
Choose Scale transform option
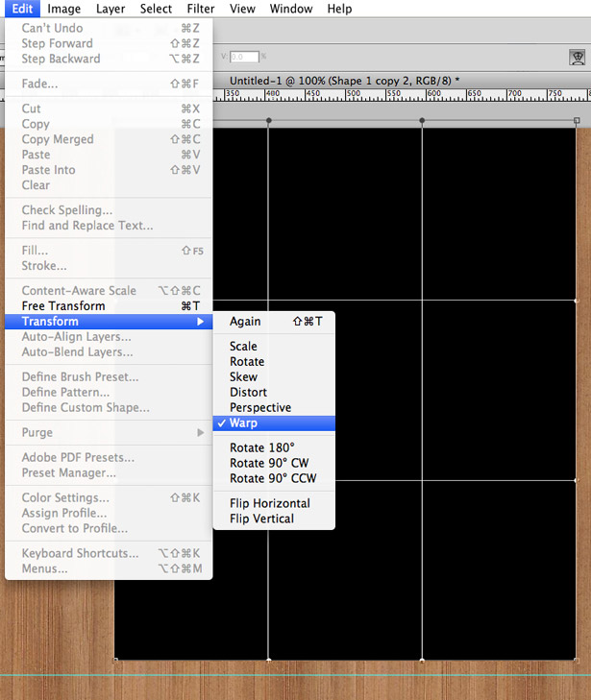point(274,346)
